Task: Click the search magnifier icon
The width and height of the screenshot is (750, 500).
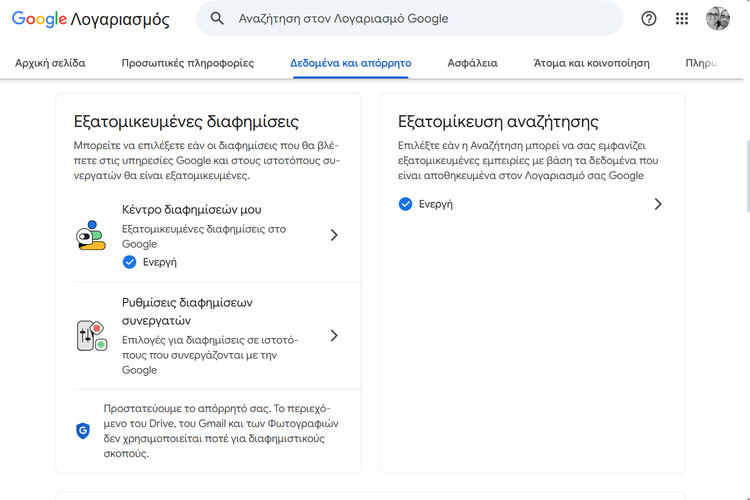Action: tap(217, 19)
